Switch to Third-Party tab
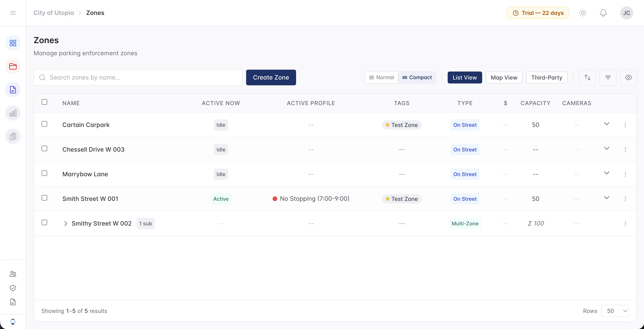Image resolution: width=644 pixels, height=329 pixels. coord(547,78)
